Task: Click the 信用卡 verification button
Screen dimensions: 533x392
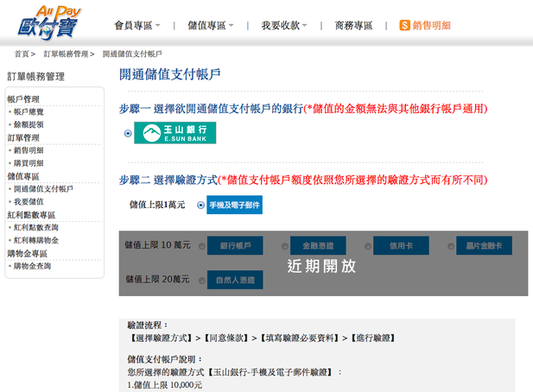Action: (401, 246)
